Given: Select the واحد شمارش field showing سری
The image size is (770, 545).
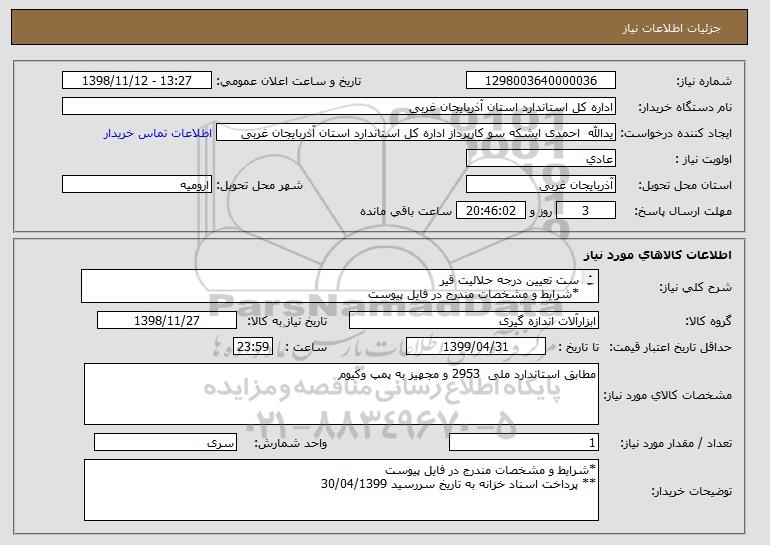Looking at the screenshot, I should tap(165, 443).
